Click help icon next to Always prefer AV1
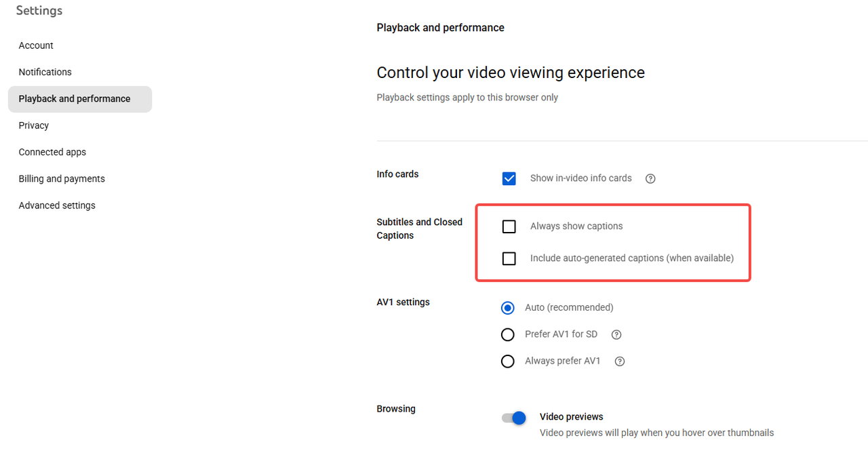Image resolution: width=868 pixels, height=470 pixels. pos(619,361)
